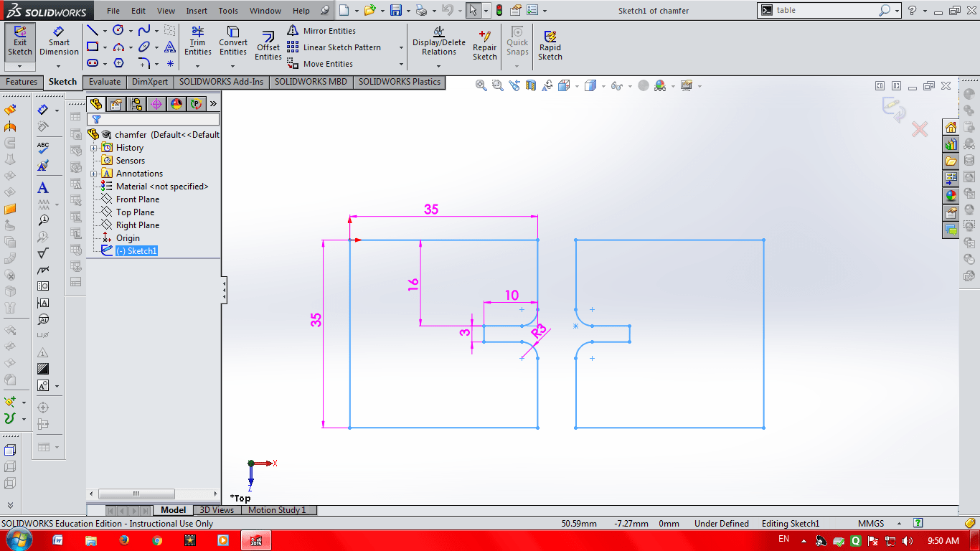Viewport: 980px width, 551px height.
Task: Select Top Plane in feature tree
Action: pos(135,212)
